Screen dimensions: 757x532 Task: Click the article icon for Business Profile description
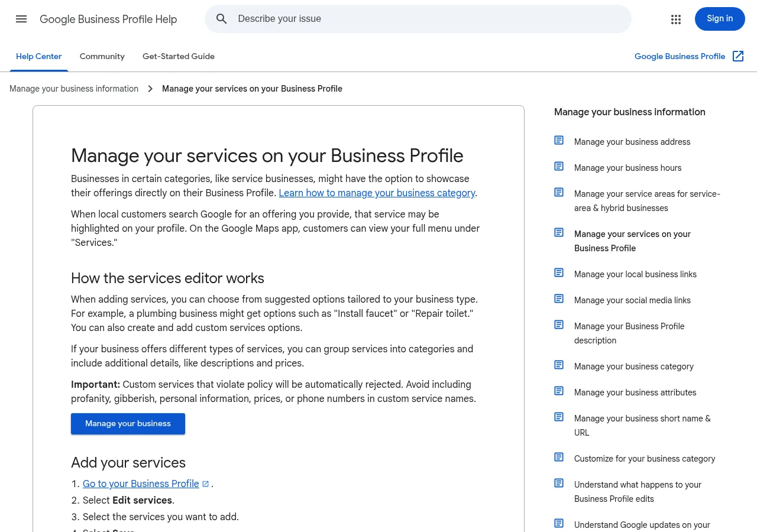(x=559, y=325)
